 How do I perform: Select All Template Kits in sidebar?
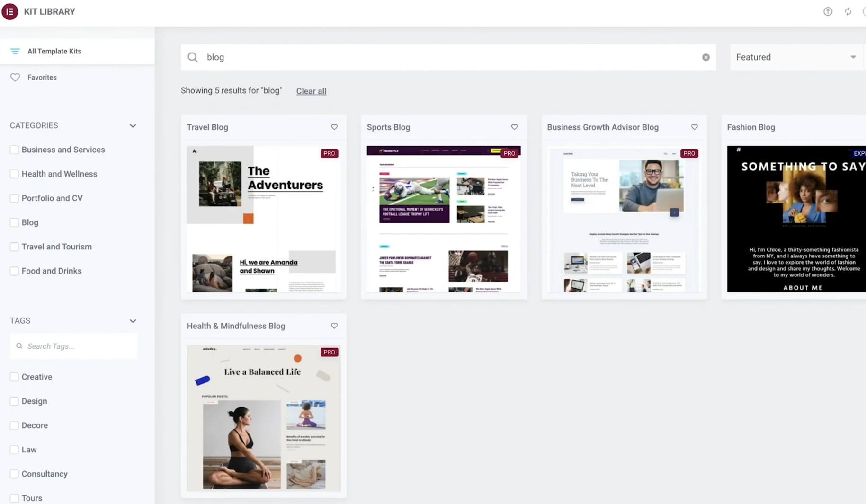pos(54,51)
